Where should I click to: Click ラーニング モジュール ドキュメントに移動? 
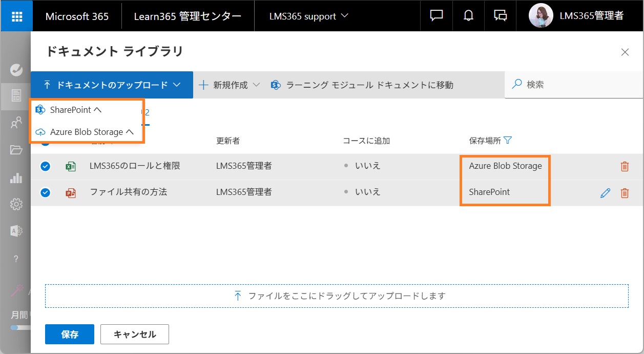click(x=363, y=85)
